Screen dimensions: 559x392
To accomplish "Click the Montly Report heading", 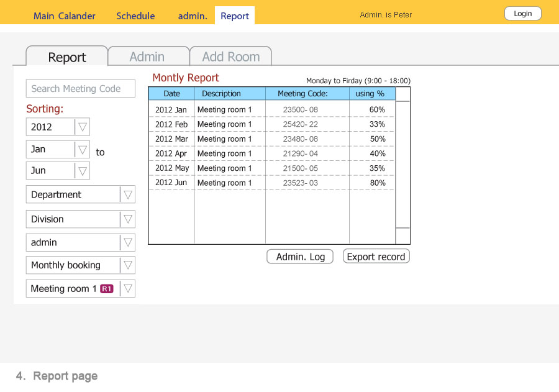I will (x=185, y=78).
